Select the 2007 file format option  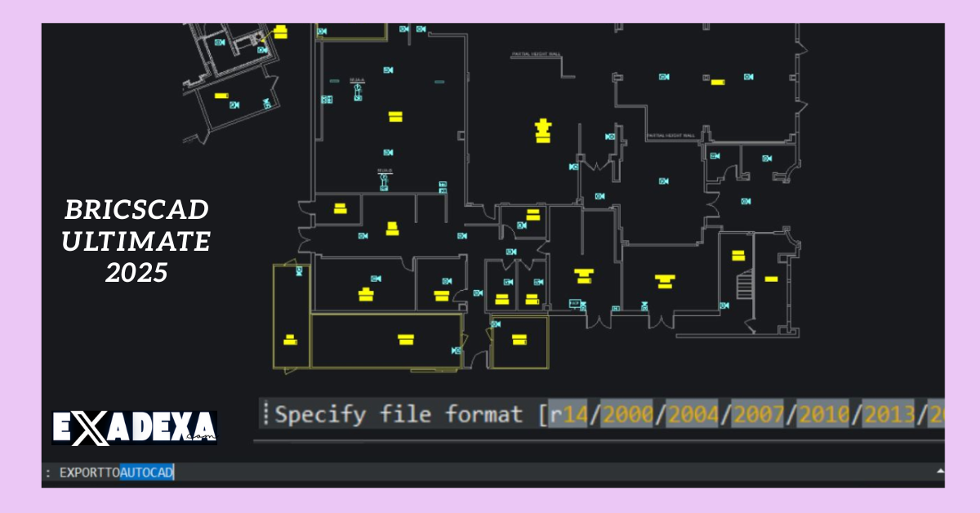[x=758, y=415]
